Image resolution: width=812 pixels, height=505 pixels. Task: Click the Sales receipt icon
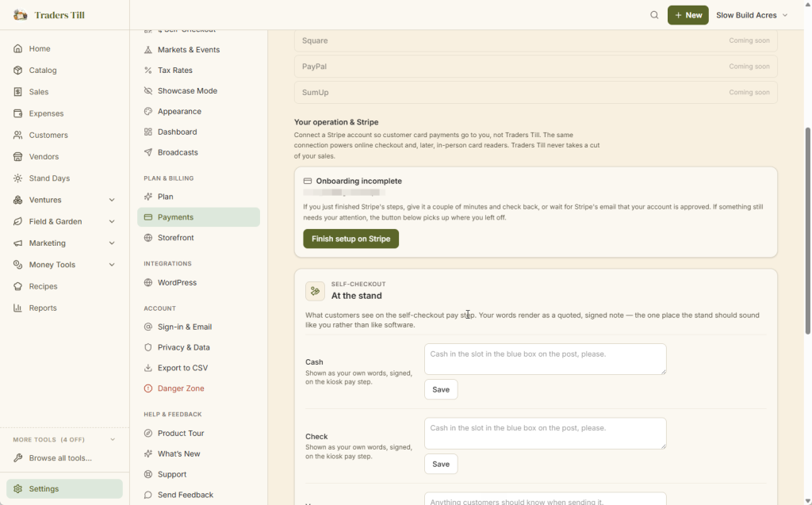(x=18, y=92)
